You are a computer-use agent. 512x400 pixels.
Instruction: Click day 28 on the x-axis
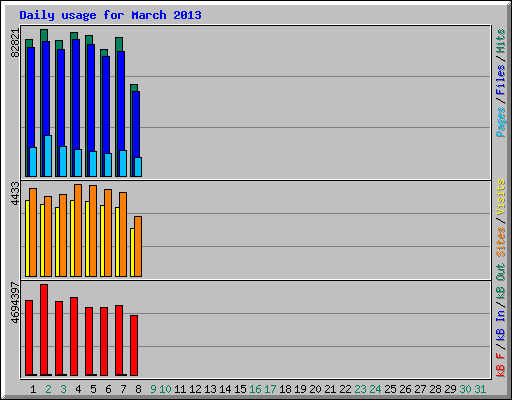pyautogui.click(x=435, y=389)
